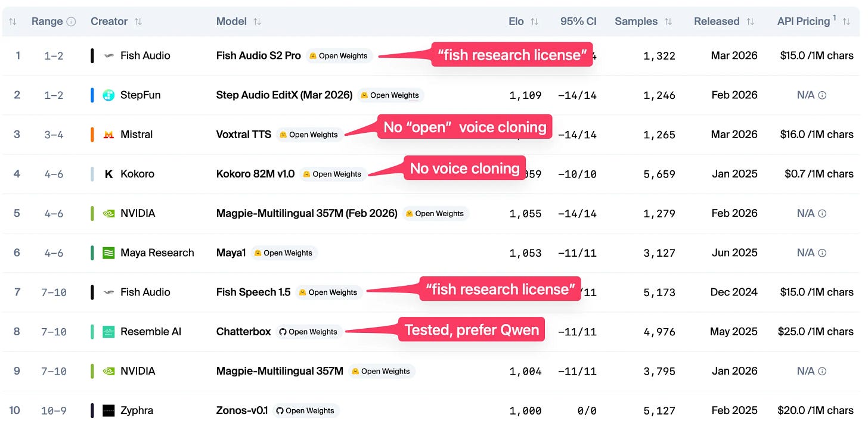This screenshot has height=430, width=868.
Task: Open Kokoro 82M v1.0 model
Action: 255,174
